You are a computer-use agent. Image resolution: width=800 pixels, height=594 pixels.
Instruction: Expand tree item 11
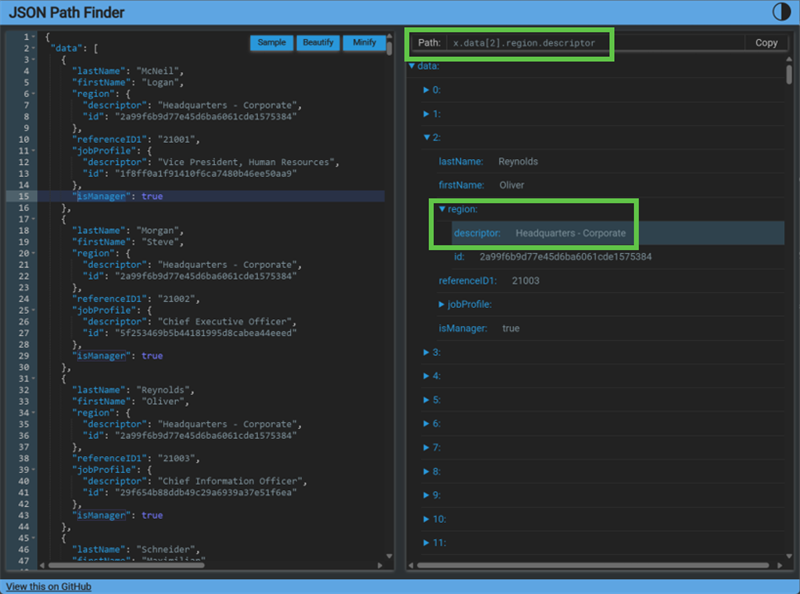click(x=426, y=543)
